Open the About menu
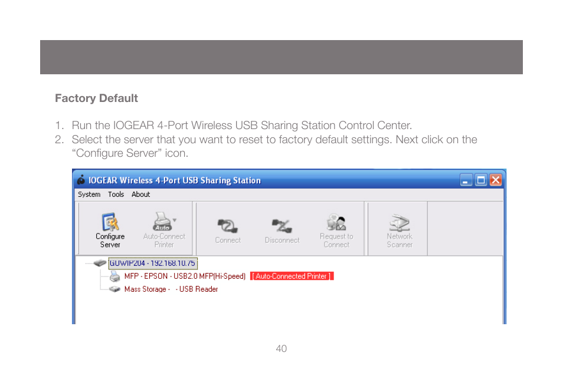Screen dimensions: 563x392 (140, 195)
